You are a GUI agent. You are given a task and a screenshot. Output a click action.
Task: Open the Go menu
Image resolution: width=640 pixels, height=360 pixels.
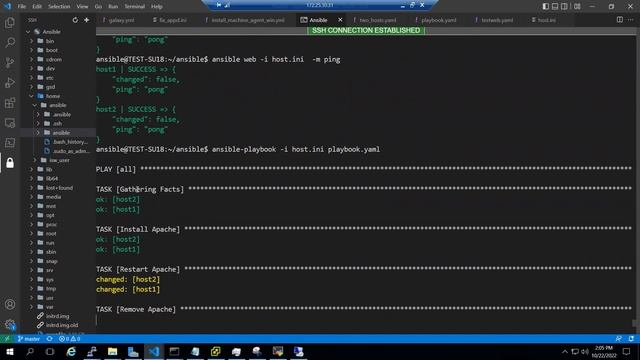pyautogui.click(x=98, y=7)
